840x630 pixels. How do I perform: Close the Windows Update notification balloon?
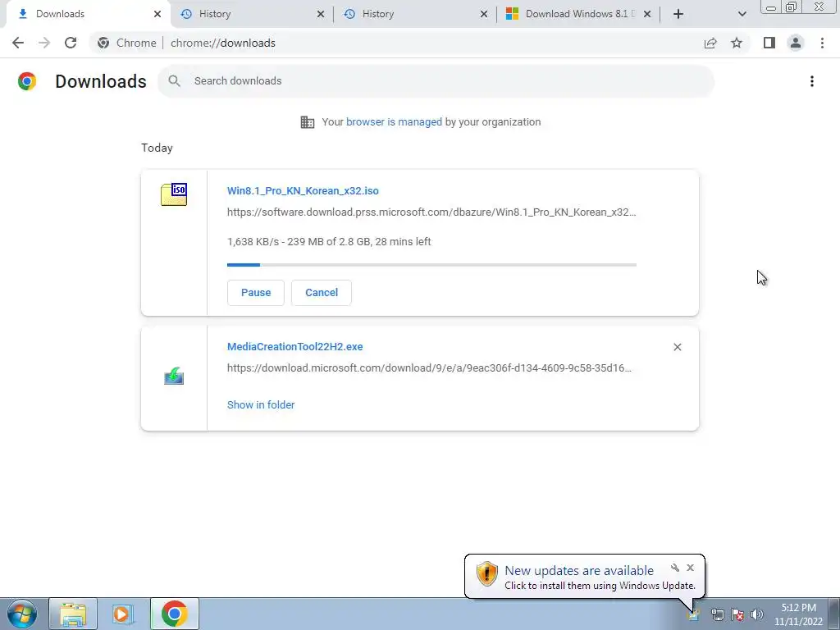click(690, 568)
